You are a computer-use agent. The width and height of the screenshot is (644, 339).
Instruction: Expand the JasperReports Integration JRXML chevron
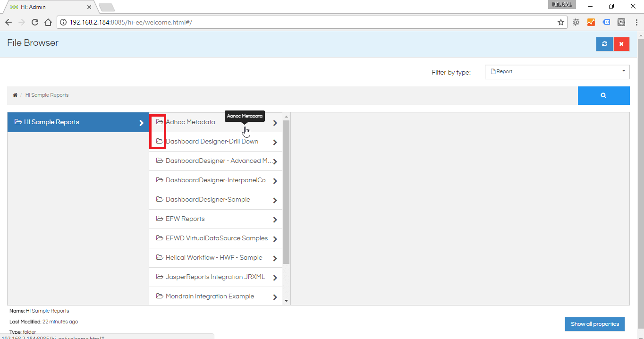tap(275, 278)
